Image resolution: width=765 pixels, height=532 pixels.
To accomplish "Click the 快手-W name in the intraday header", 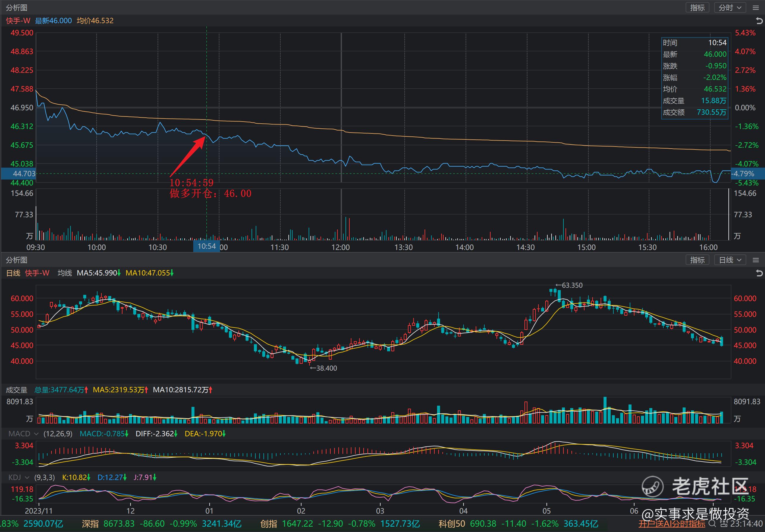I will (x=18, y=21).
